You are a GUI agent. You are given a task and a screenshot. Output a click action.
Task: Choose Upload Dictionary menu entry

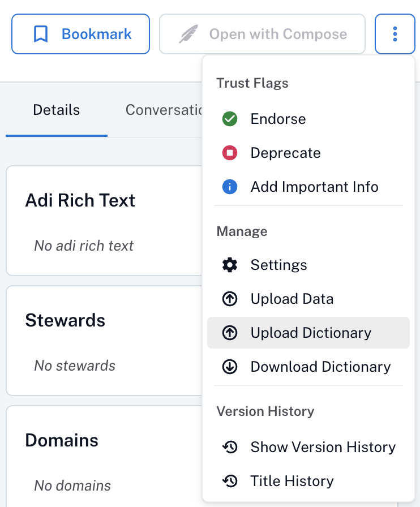point(308,333)
